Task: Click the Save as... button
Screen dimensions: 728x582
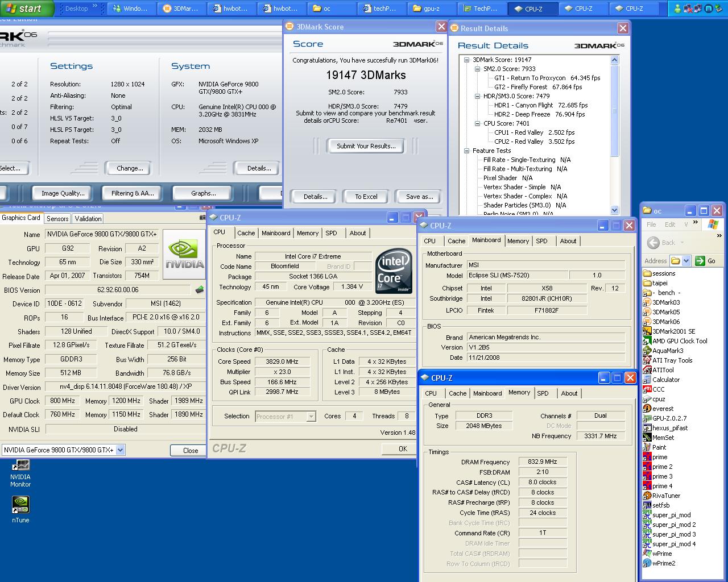Action: [419, 197]
